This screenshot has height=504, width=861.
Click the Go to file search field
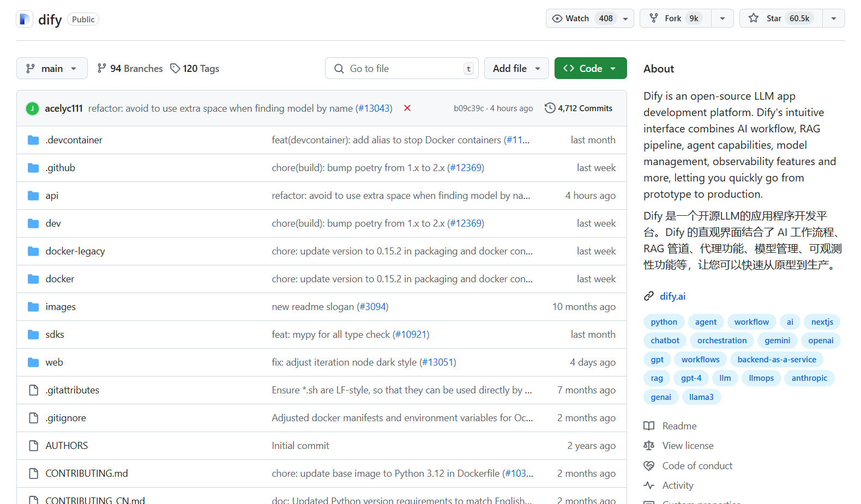[x=402, y=68]
